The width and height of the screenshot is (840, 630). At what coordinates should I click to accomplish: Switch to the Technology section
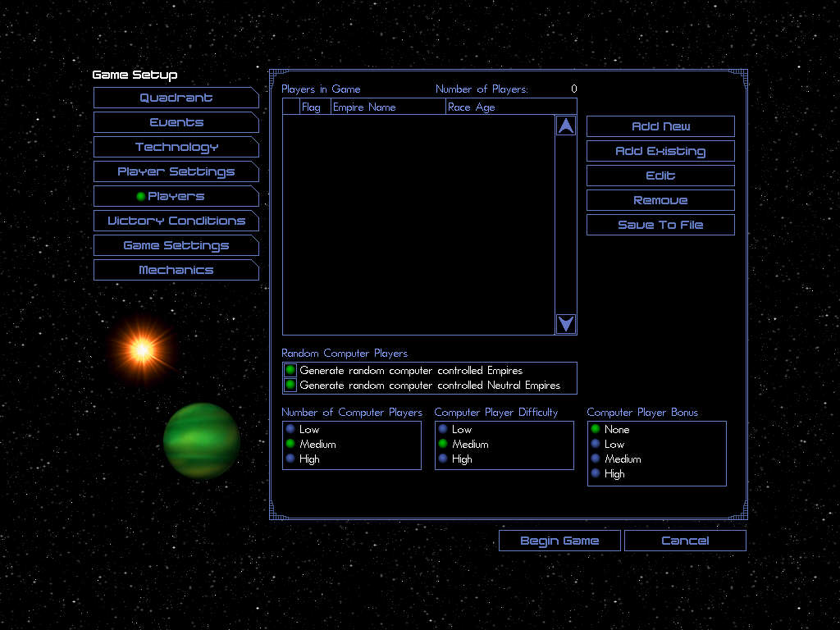tap(176, 147)
